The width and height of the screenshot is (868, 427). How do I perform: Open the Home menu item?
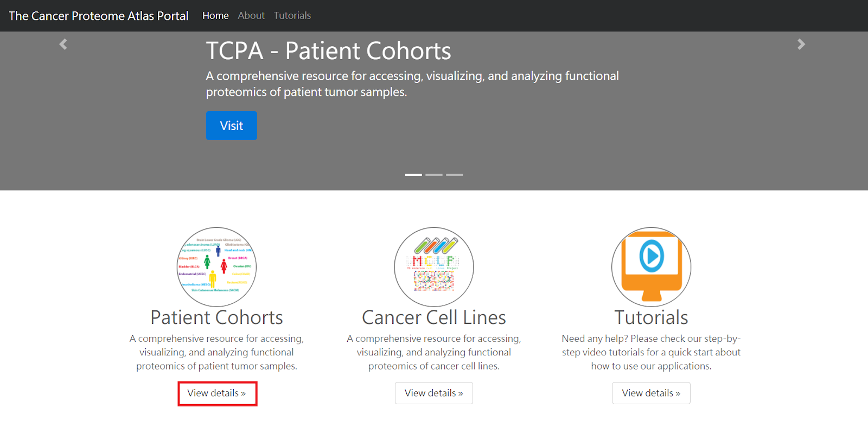215,16
